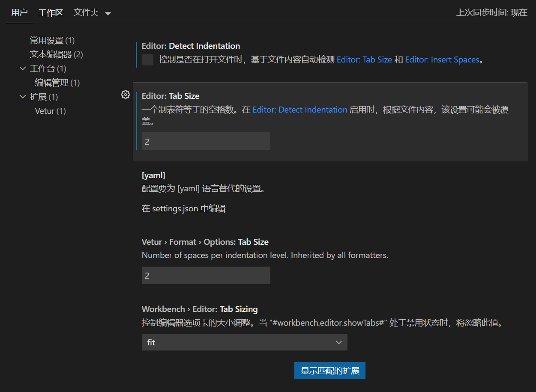Image resolution: width=536 pixels, height=392 pixels.
Task: Click the gear icon beside Tab Size
Action: click(125, 95)
